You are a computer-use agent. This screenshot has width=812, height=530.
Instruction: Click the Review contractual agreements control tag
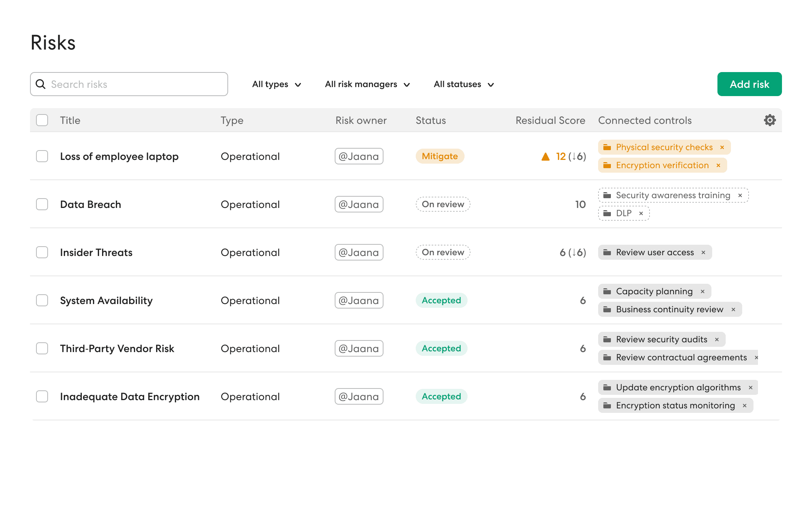pyautogui.click(x=678, y=357)
